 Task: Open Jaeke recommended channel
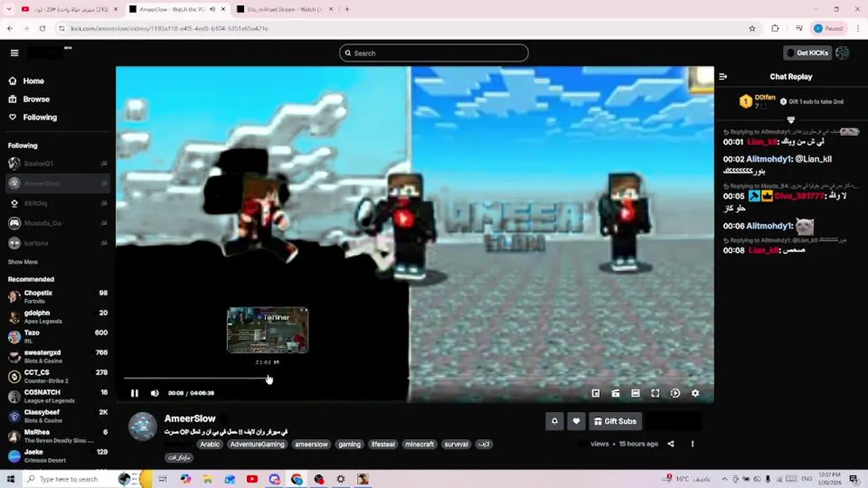point(58,455)
